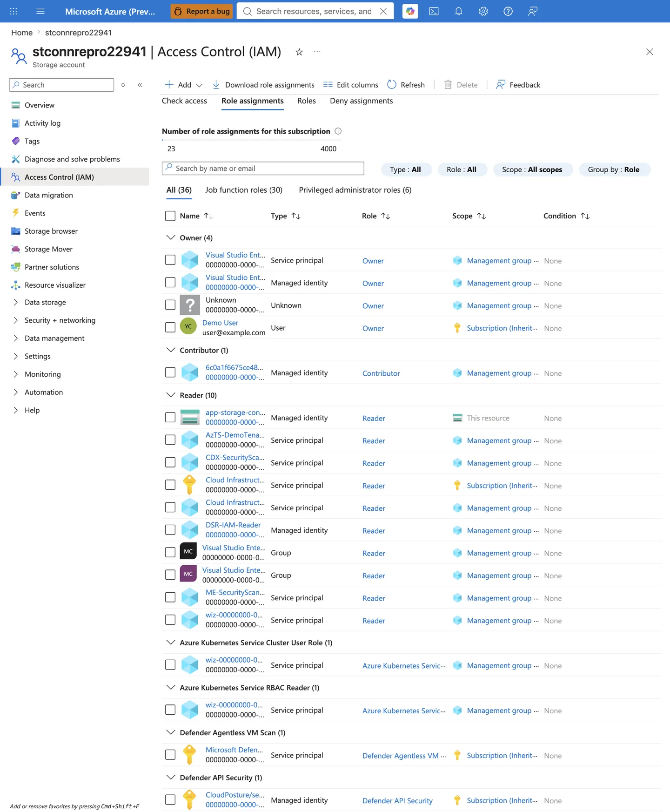The width and height of the screenshot is (670, 812).
Task: Open Storage browser in sidebar
Action: pos(51,231)
